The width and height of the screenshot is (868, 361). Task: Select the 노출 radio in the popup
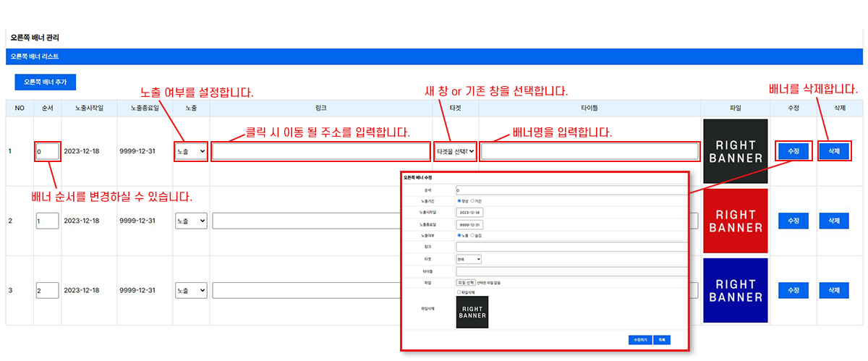(x=459, y=235)
